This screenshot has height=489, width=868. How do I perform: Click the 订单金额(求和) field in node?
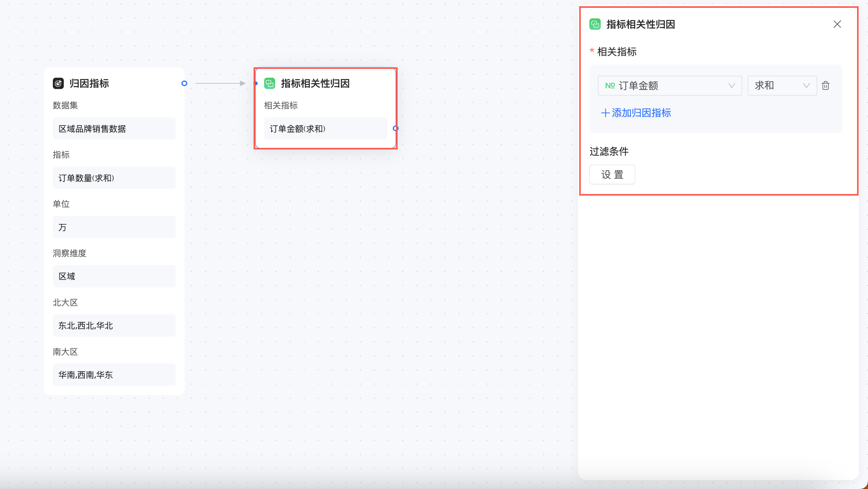pos(325,129)
